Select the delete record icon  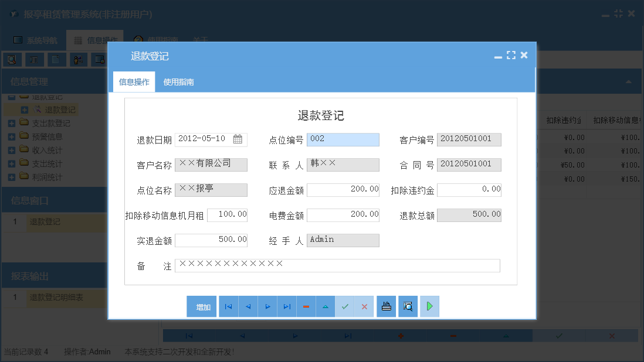coord(306,306)
